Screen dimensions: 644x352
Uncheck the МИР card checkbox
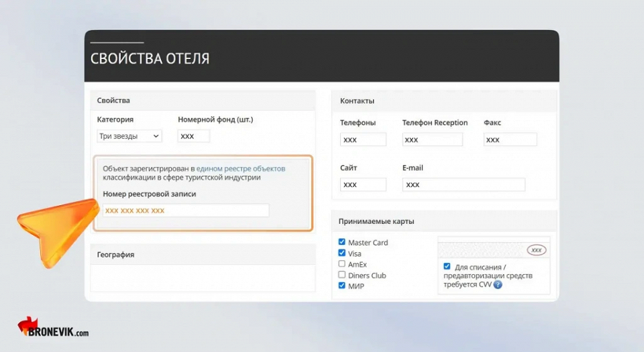[342, 286]
